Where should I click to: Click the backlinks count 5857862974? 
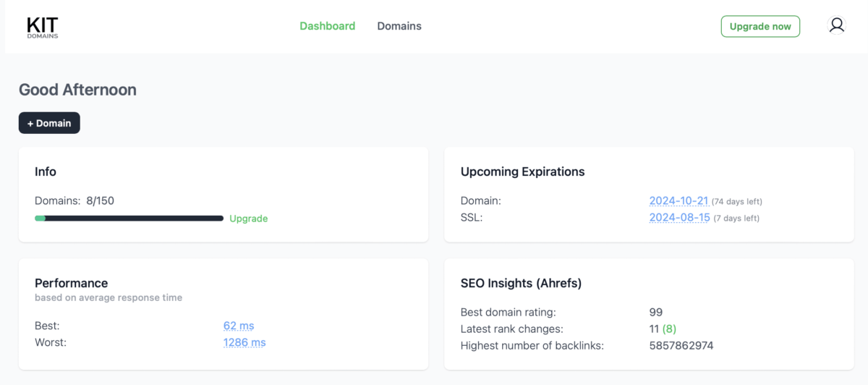coord(681,346)
